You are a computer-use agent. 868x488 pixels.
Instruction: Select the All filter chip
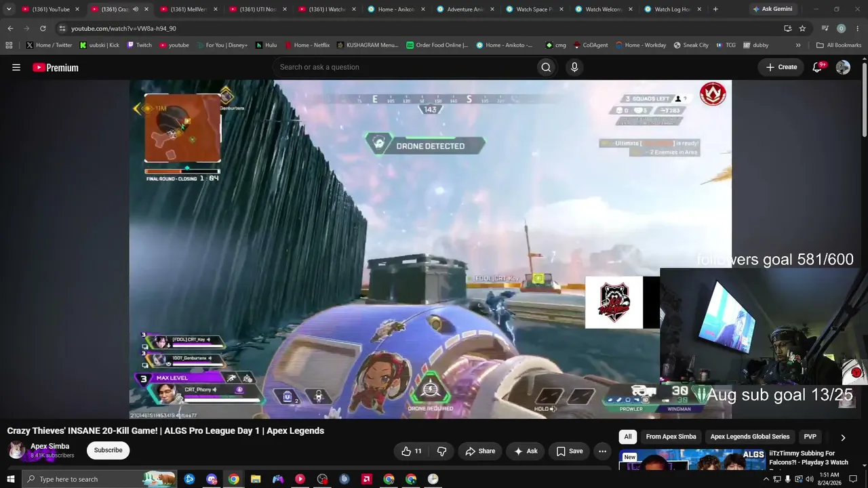tap(628, 436)
